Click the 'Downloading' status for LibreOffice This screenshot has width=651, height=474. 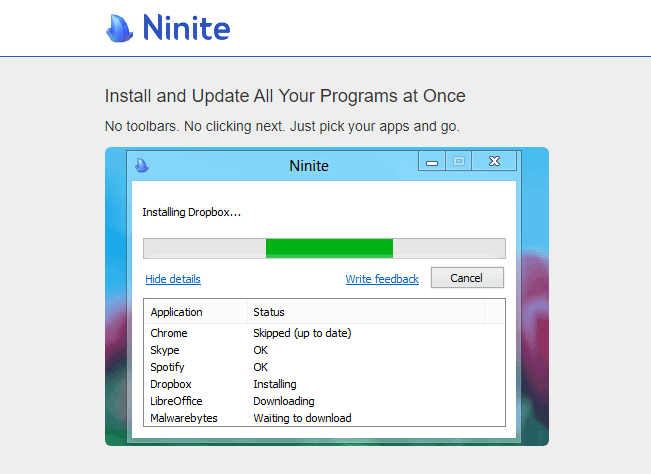(x=284, y=401)
